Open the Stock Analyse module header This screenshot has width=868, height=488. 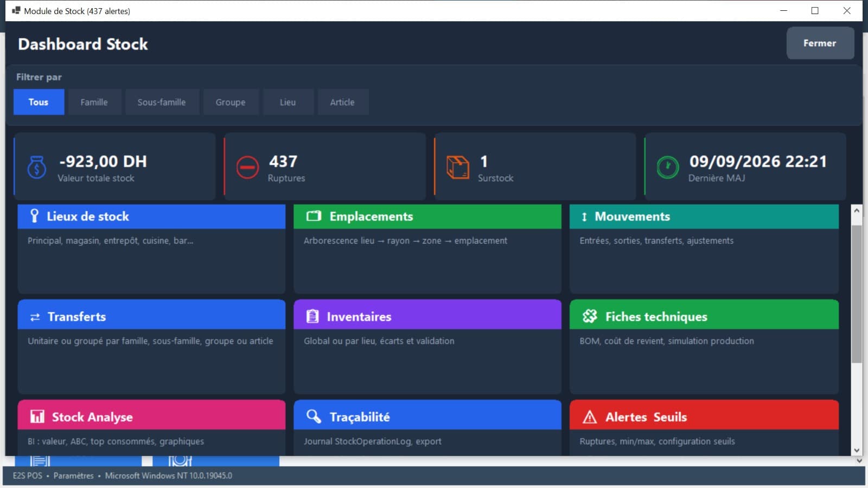click(151, 415)
